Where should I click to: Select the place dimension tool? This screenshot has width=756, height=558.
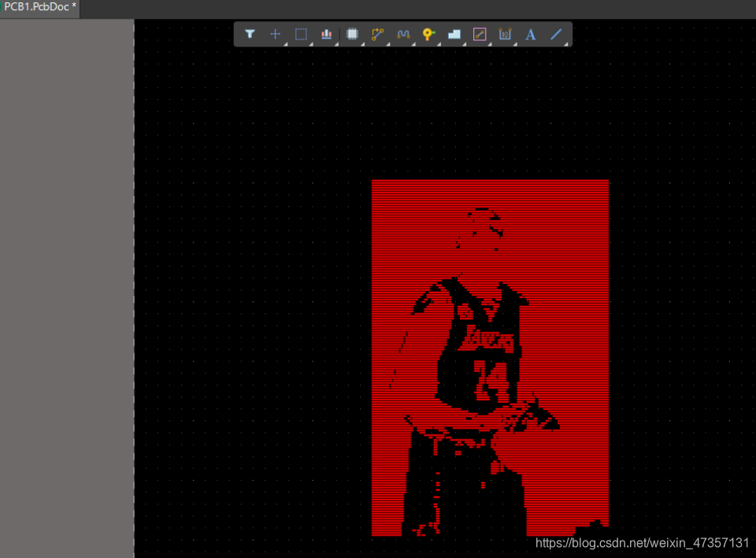pos(505,34)
